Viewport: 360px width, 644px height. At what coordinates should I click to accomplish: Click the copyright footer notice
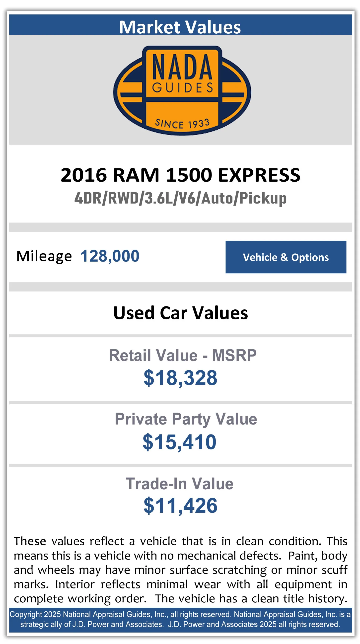(181, 620)
